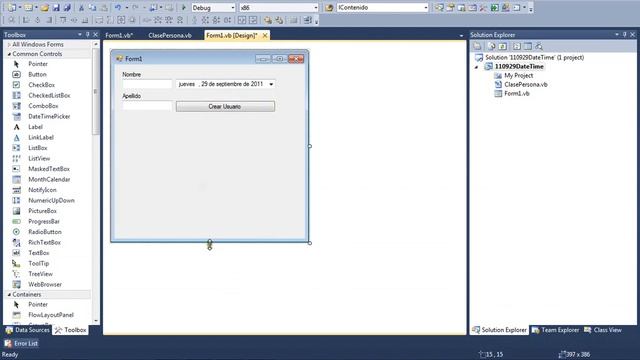Expand the All Windows Forms toolbox group

(x=9, y=44)
